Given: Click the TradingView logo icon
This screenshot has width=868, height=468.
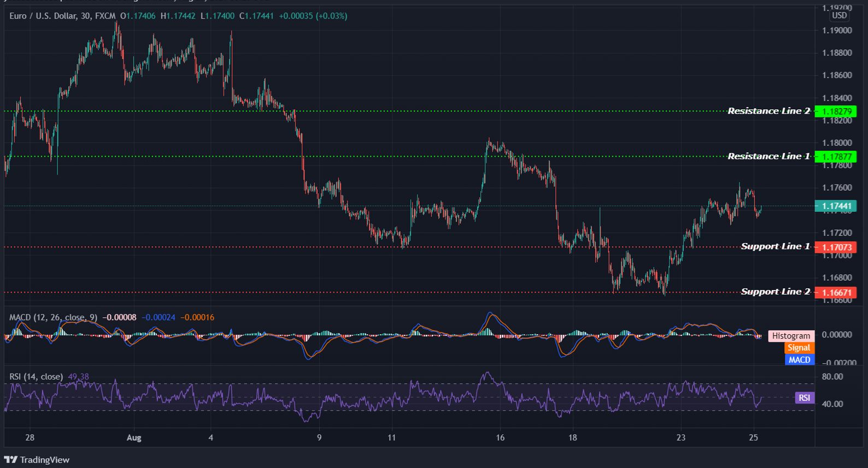Looking at the screenshot, I should [x=10, y=460].
